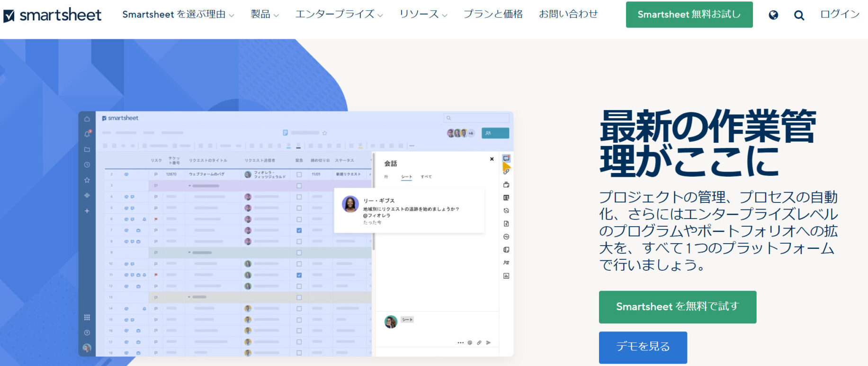The width and height of the screenshot is (868, 366).
Task: Tick the 緊急 checkbox for ticket 12870
Action: click(x=299, y=174)
